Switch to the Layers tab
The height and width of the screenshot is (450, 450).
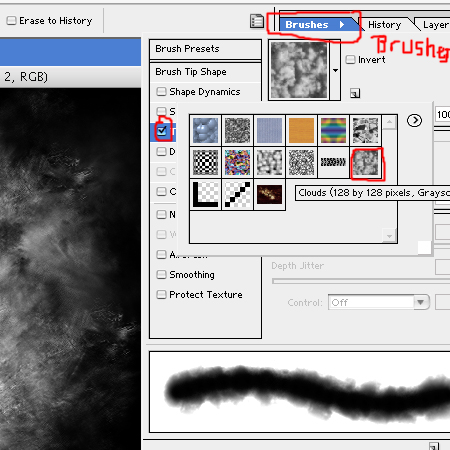click(436, 25)
